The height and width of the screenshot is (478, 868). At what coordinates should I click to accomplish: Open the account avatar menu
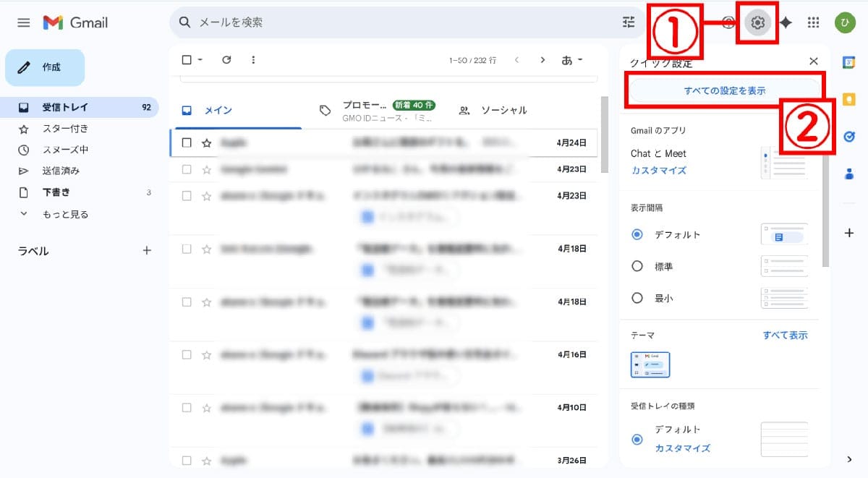(x=844, y=22)
